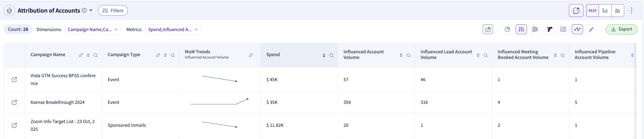Toggle the sliders settings view button
Image resolution: width=644 pixels, height=139 pixels.
(x=521, y=29)
